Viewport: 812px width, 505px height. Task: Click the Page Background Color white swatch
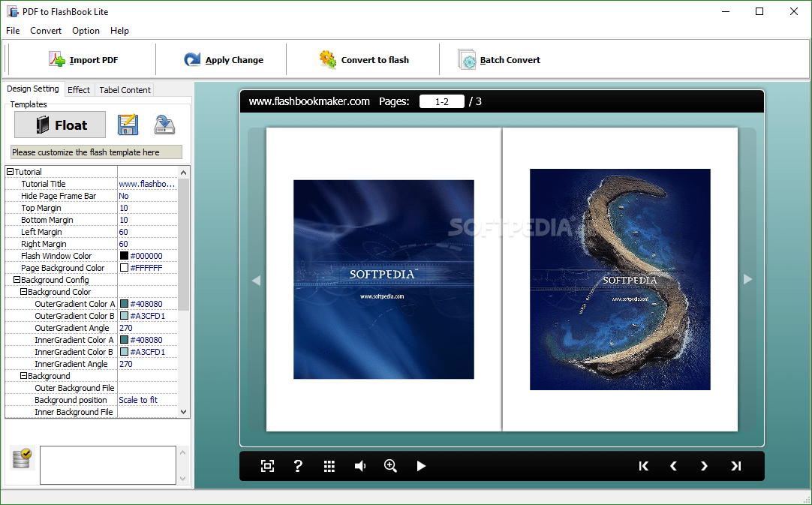[x=125, y=268]
